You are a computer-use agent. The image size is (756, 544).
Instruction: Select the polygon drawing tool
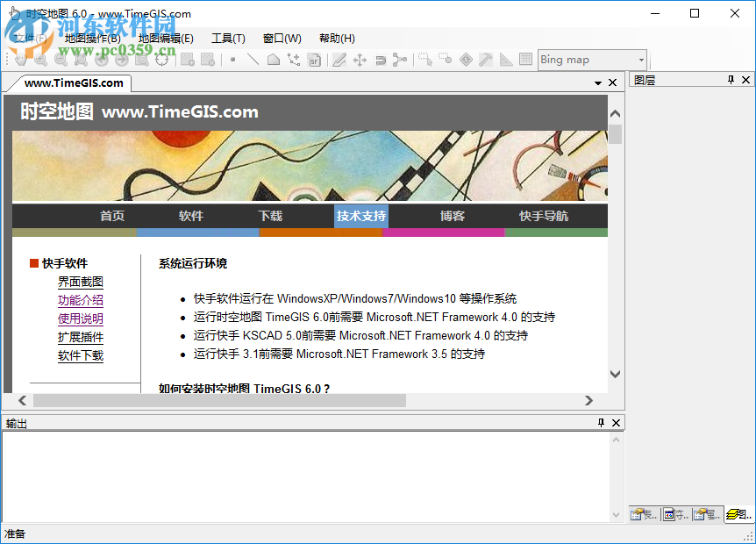[x=273, y=60]
